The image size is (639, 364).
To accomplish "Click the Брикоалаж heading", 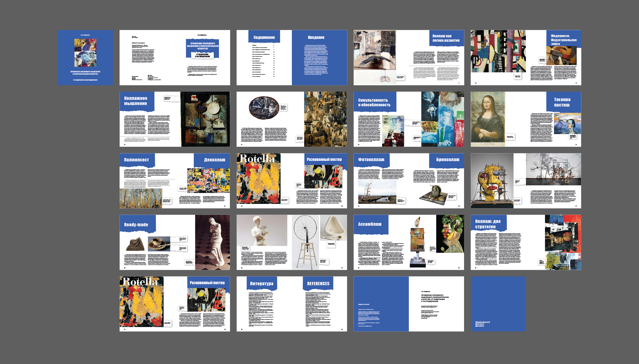I will (448, 160).
